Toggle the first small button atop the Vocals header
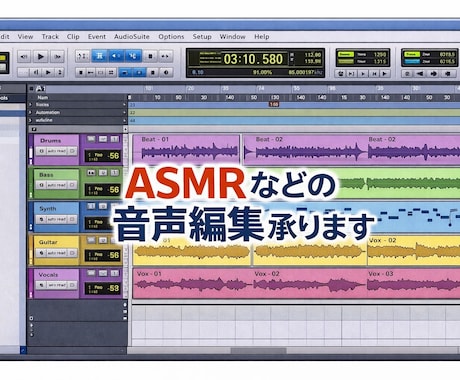Image resolution: width=460 pixels, height=380 pixels. [x=91, y=273]
